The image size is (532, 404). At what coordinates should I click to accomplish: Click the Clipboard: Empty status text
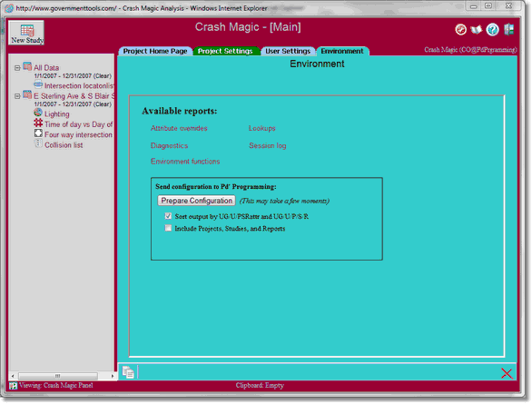pyautogui.click(x=260, y=385)
